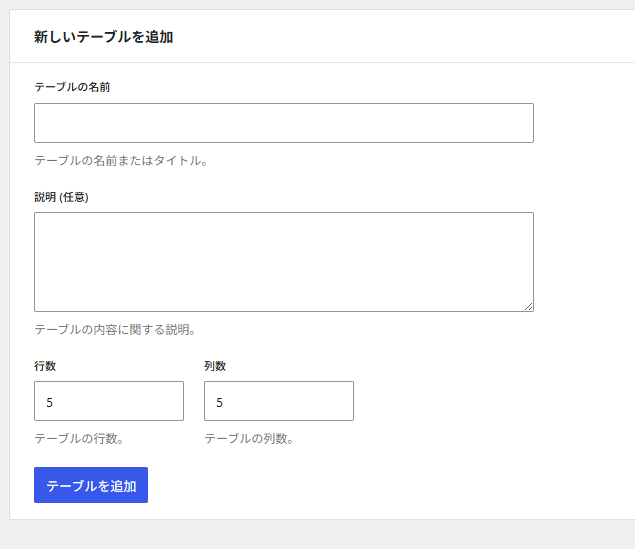635x549 pixels.
Task: Click the 行数 number field showing 5
Action: (x=108, y=401)
